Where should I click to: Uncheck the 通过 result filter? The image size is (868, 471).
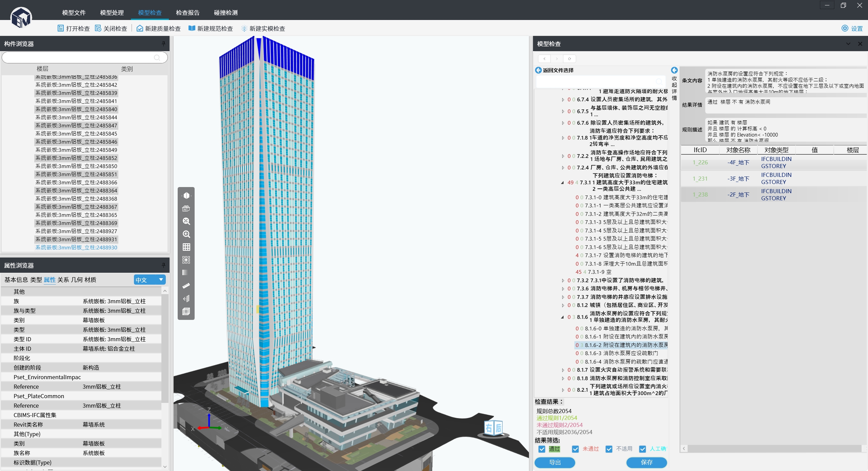pyautogui.click(x=542, y=449)
